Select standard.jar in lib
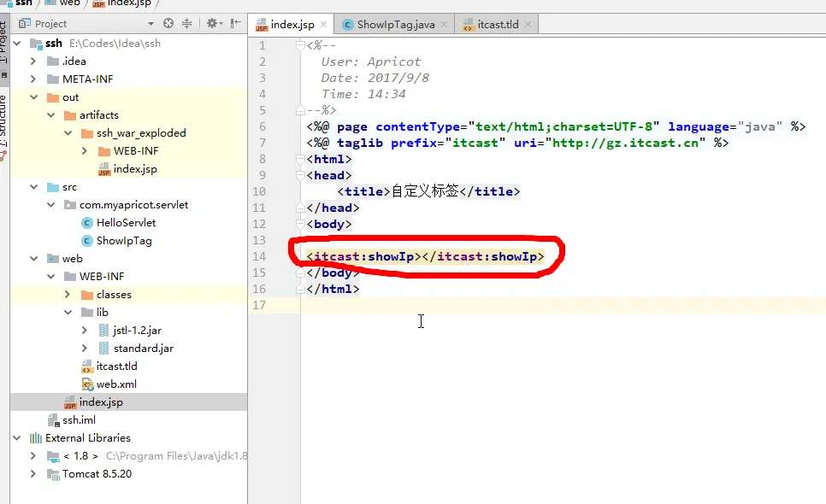 (x=144, y=349)
